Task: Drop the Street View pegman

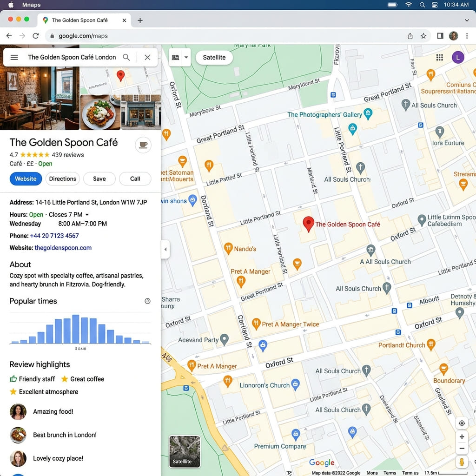Action: tap(462, 462)
